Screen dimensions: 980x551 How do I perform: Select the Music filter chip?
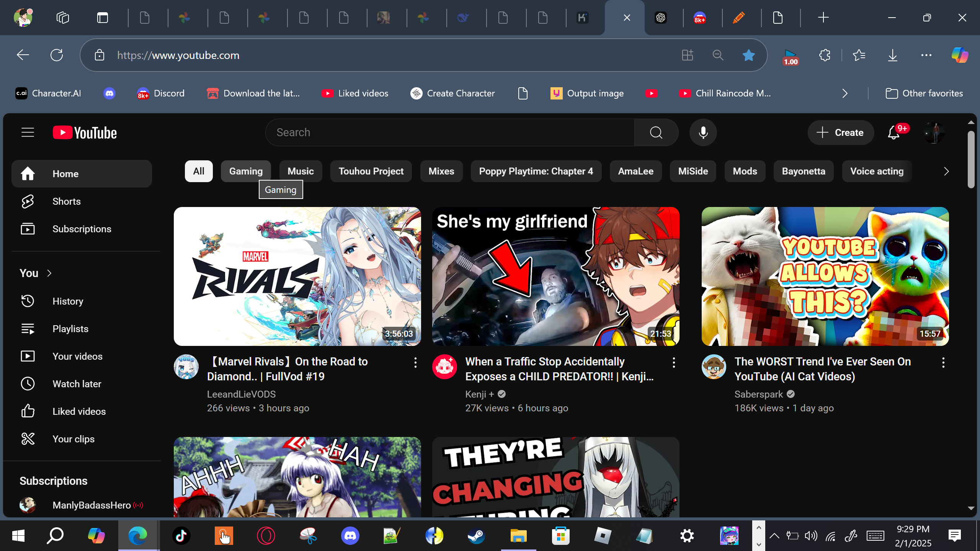click(x=301, y=171)
